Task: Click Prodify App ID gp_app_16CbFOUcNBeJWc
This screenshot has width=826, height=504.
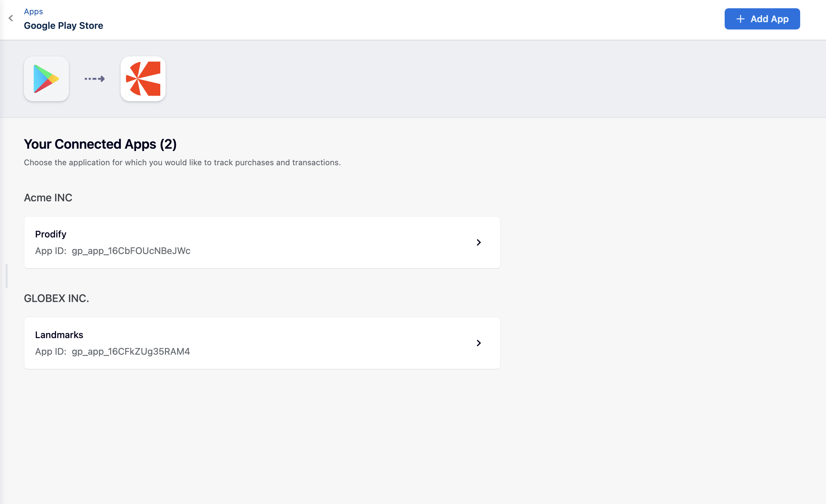Action: [x=131, y=251]
